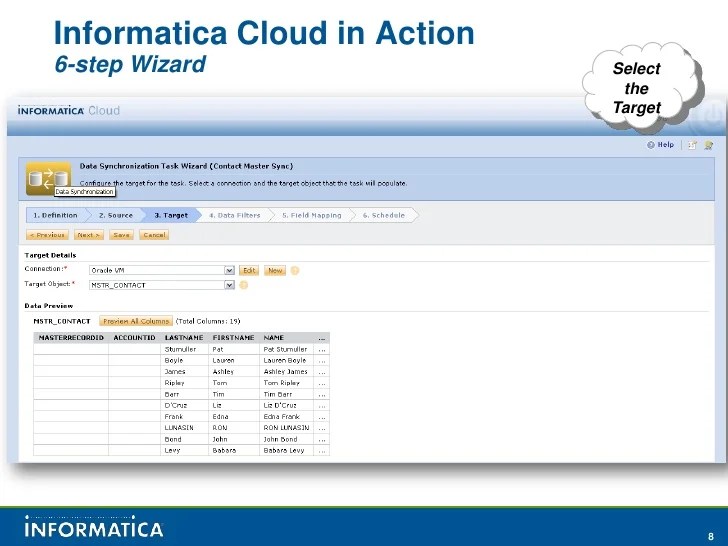Image resolution: width=728 pixels, height=546 pixels.
Task: Click the Data Synchronization wizard icon
Action: [x=48, y=178]
